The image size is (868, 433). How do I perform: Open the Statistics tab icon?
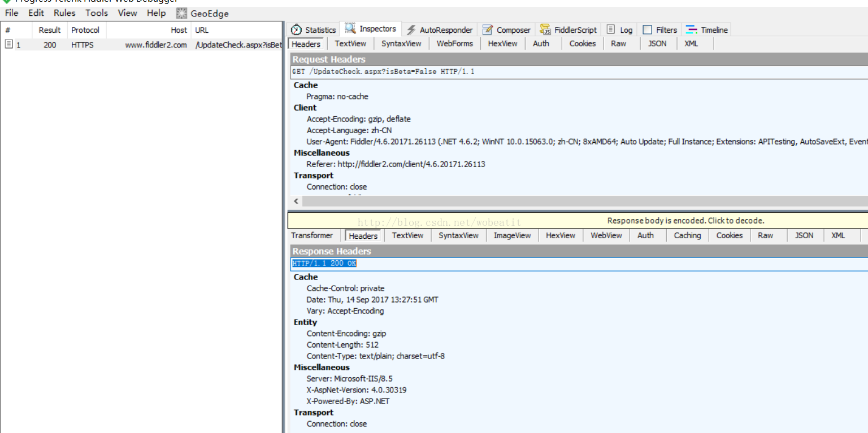click(296, 30)
